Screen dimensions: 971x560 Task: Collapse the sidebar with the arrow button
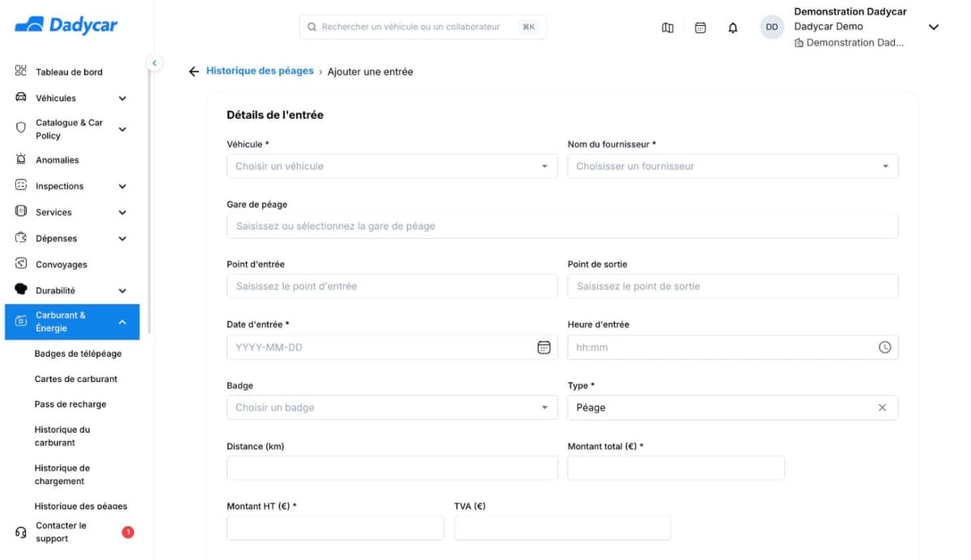[x=154, y=63]
